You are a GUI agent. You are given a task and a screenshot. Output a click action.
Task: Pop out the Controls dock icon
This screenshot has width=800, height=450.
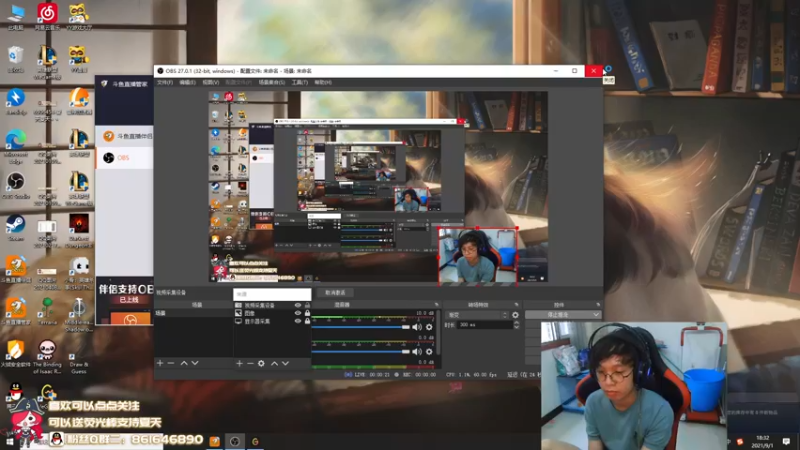(598, 305)
